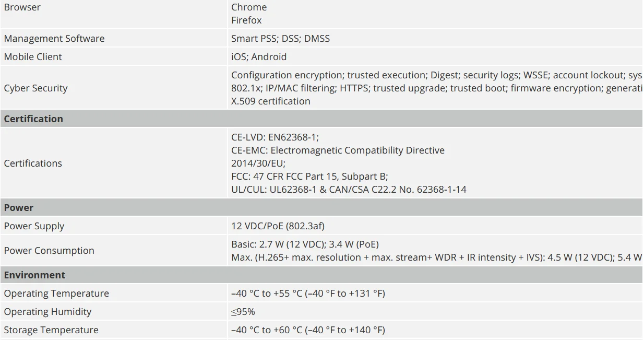Click the X.509 certification text
Screen dimensions: 644x340
271,101
